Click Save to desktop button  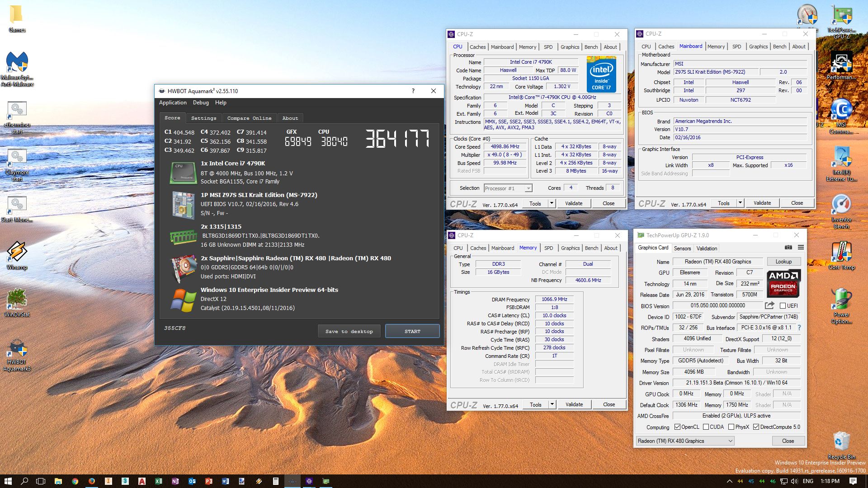tap(349, 331)
